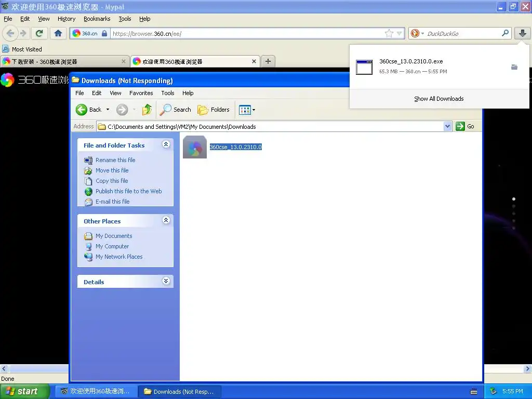Toggle Explorer Folders pane
Viewport: 532px width, 399px height.
214,110
